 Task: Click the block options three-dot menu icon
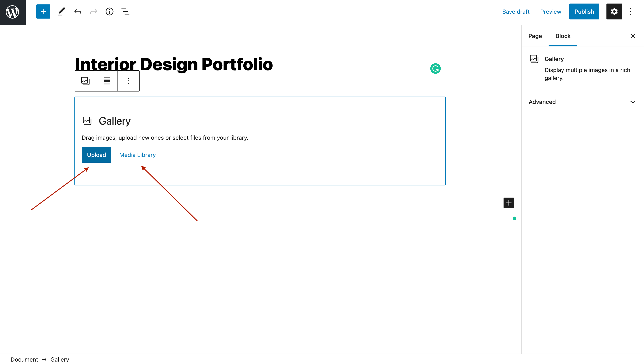[128, 80]
